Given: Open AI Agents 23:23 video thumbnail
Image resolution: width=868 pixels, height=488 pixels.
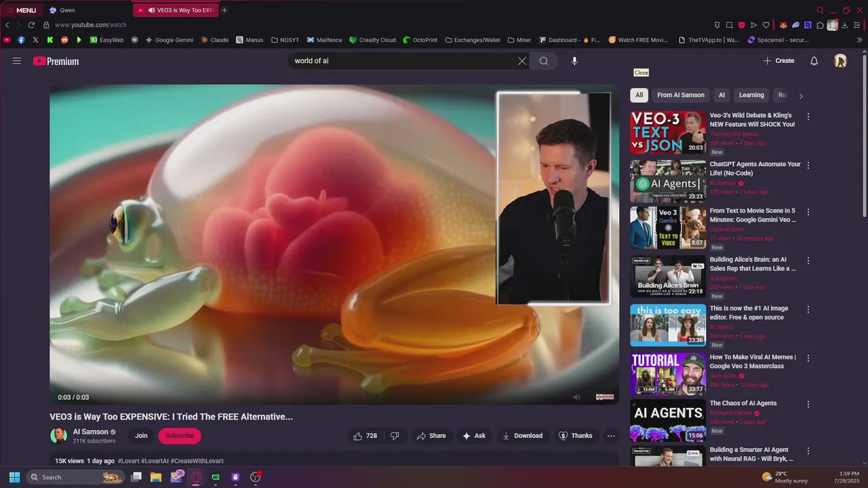Looking at the screenshot, I should (668, 181).
